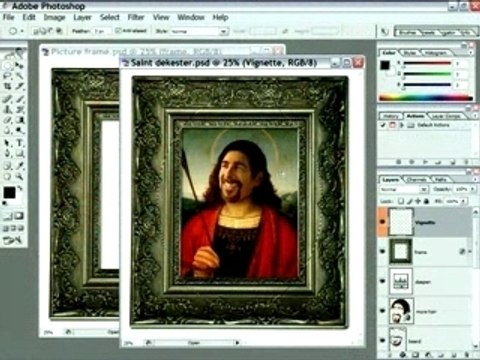The image size is (480, 360).
Task: Select the Blur tool
Action: tap(8, 131)
